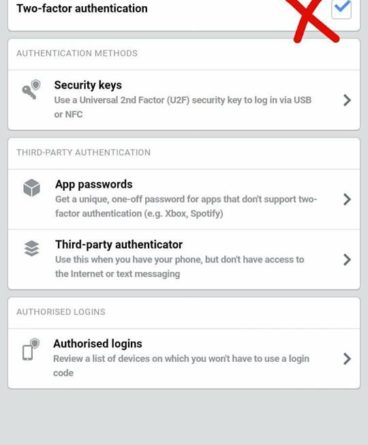Expand the Security keys chevron
Viewport: 368px width, 445px height.
[347, 100]
